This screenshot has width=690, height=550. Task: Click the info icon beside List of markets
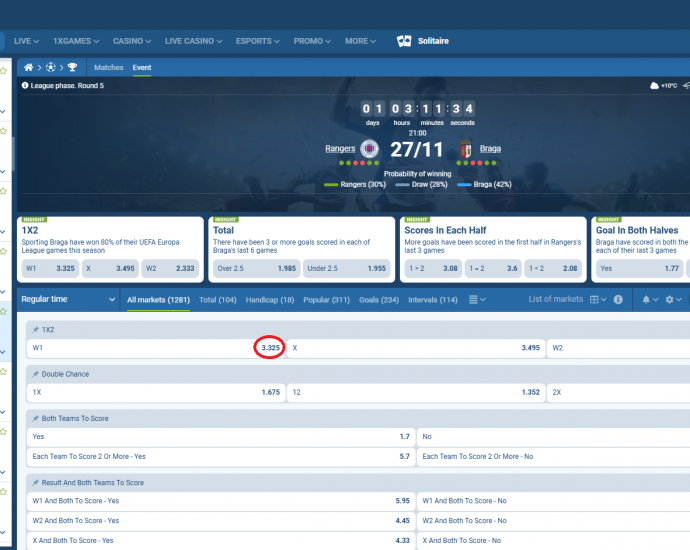point(618,299)
